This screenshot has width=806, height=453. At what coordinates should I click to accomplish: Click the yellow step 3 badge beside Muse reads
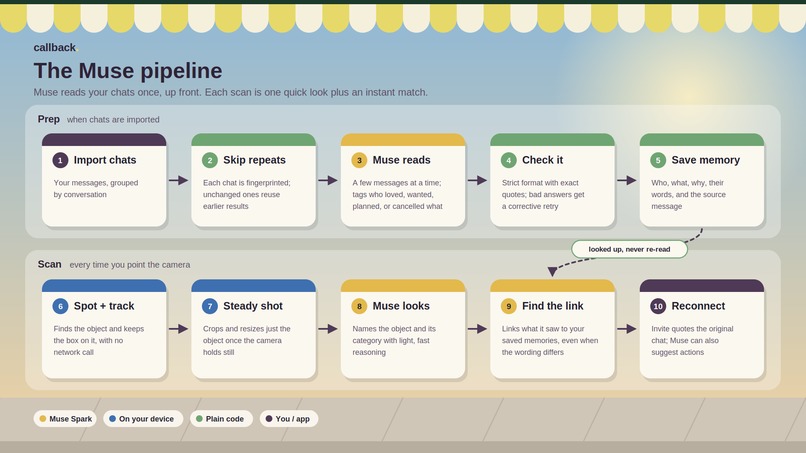359,160
